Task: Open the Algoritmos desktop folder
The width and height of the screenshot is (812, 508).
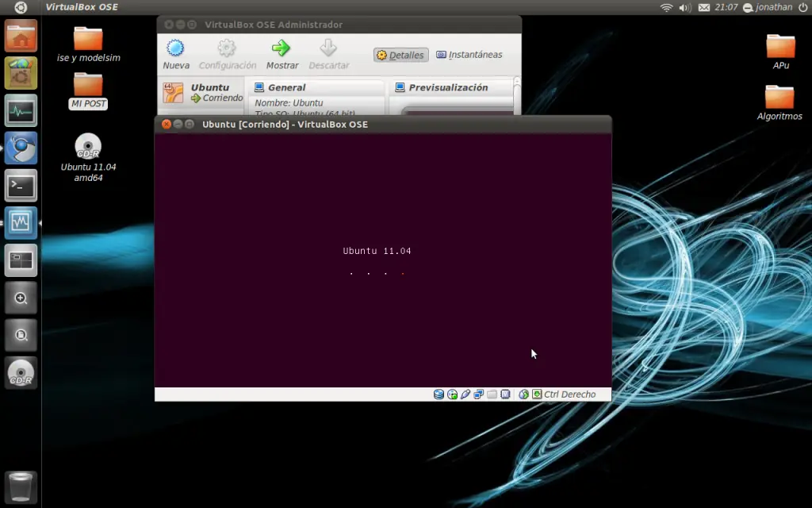Action: [x=779, y=102]
